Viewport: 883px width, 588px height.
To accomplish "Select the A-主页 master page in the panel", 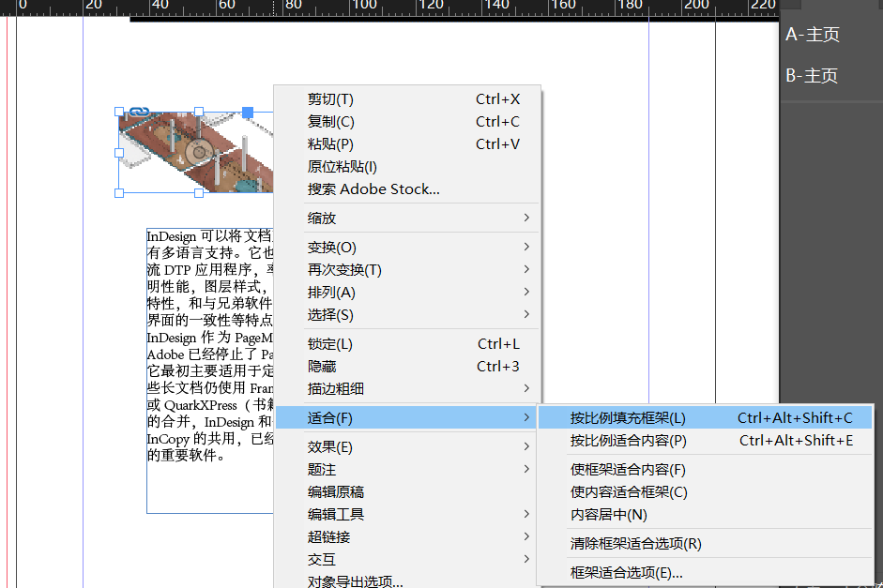I will [x=813, y=34].
